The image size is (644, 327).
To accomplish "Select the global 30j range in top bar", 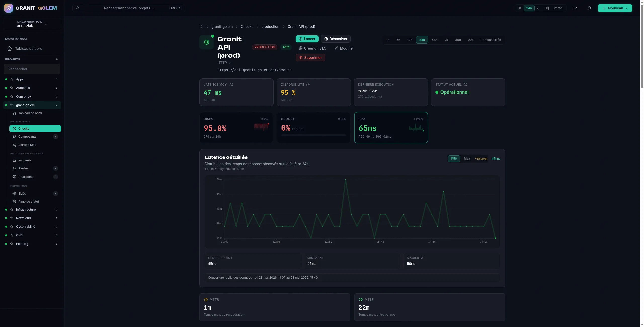I will [546, 8].
